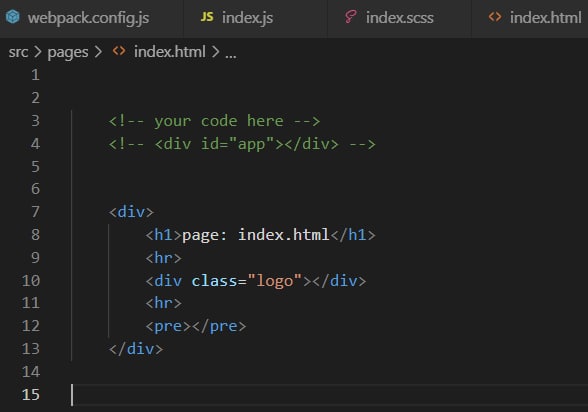The width and height of the screenshot is (588, 412).
Task: Click the "logo" class value
Action: 275,281
